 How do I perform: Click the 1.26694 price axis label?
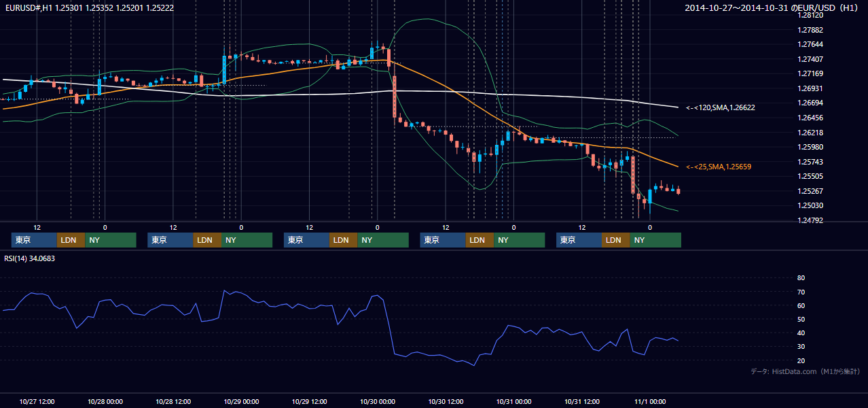810,103
